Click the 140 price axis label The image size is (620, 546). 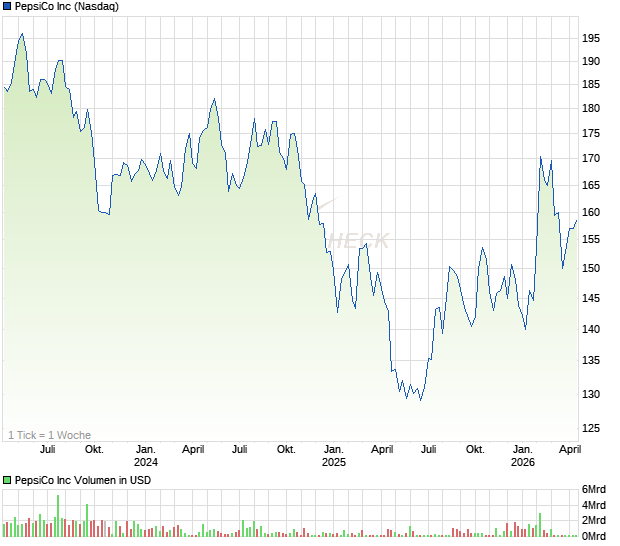click(x=591, y=329)
